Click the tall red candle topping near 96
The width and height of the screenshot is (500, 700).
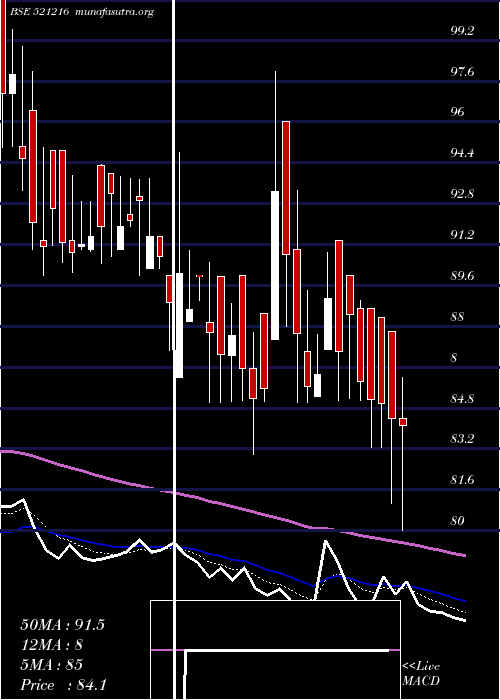pyautogui.click(x=286, y=188)
